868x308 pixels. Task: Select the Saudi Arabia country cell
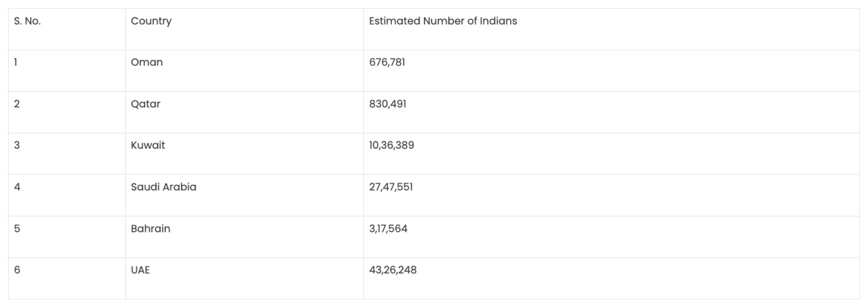coord(164,187)
